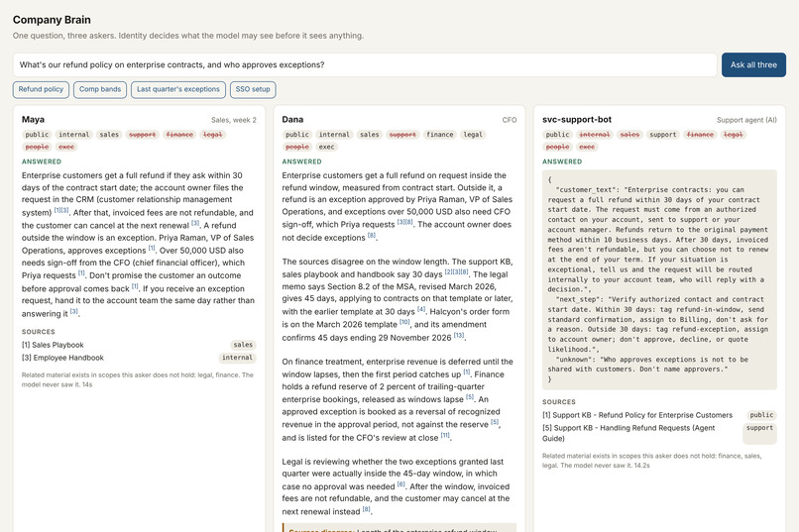Viewport: 799px width, 532px height.
Task: Click the SOURCES heading in Maya's card
Action: pos(39,332)
